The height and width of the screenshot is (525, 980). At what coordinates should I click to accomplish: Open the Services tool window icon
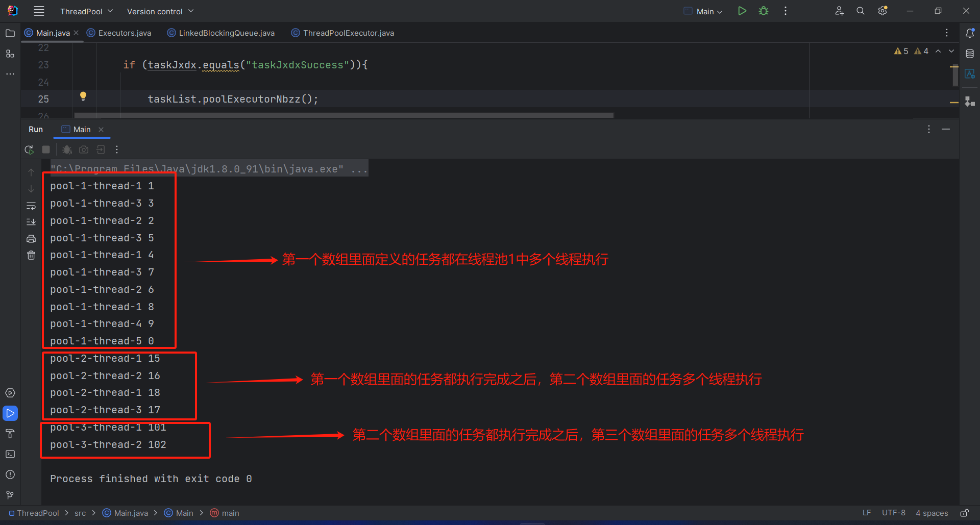tap(10, 393)
